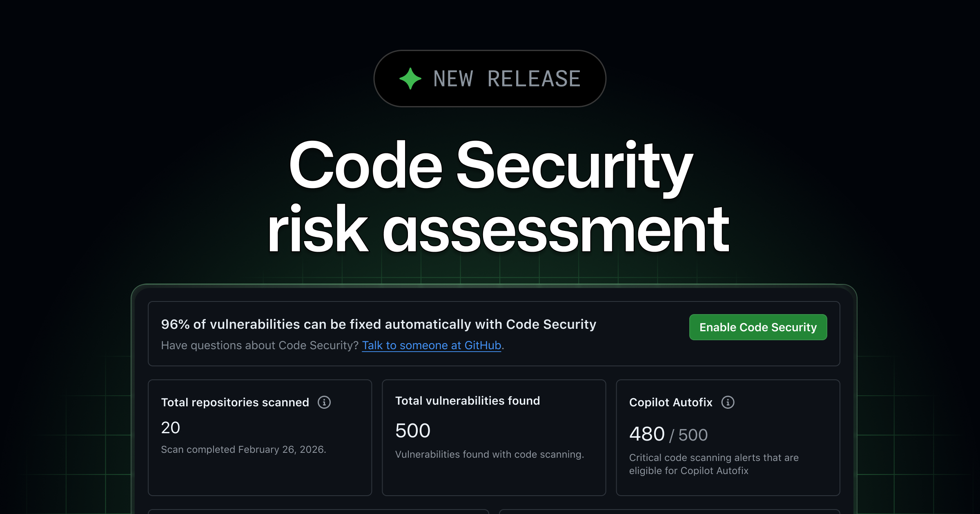Click the Total repositories scanned label

pos(235,402)
